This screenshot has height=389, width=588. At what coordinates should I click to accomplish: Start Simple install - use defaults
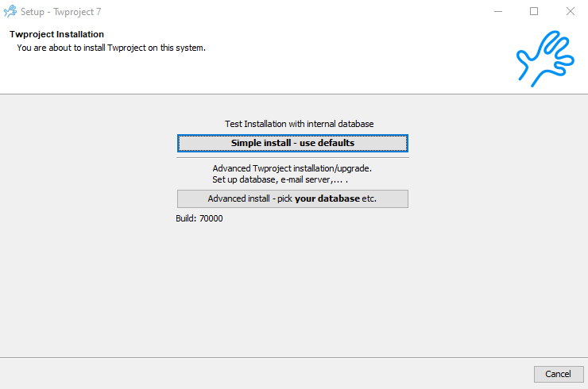(292, 143)
